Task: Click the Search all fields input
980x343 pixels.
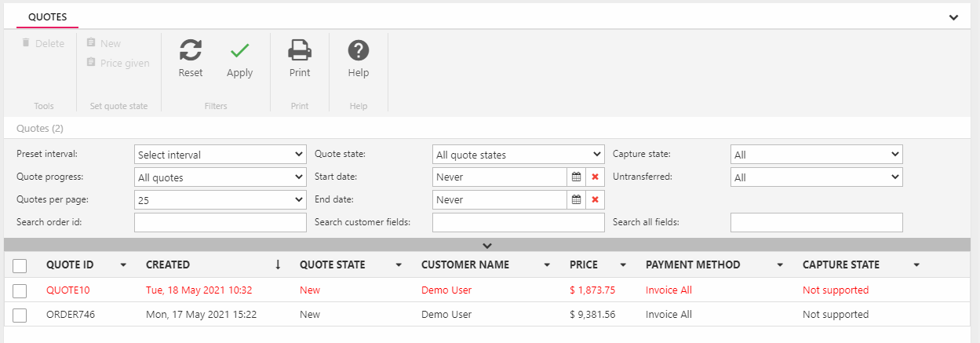Action: pyautogui.click(x=816, y=223)
